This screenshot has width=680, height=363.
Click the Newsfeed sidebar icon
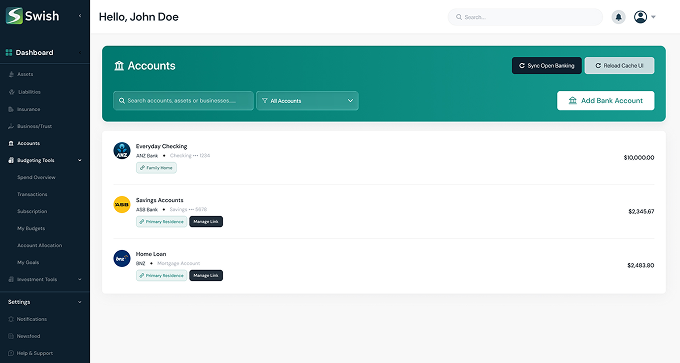pos(11,336)
